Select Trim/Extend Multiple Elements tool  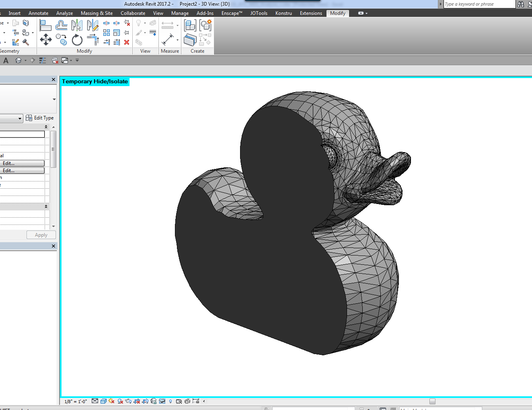pyautogui.click(x=117, y=42)
